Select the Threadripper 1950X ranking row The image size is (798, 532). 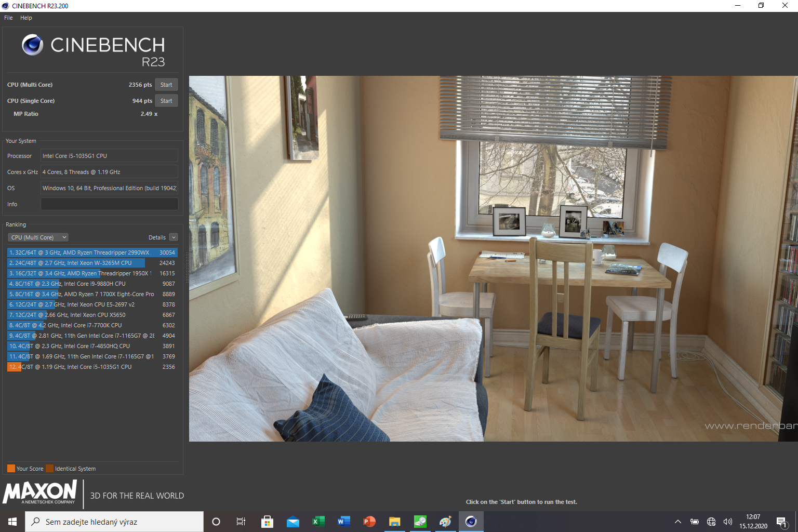coord(92,273)
